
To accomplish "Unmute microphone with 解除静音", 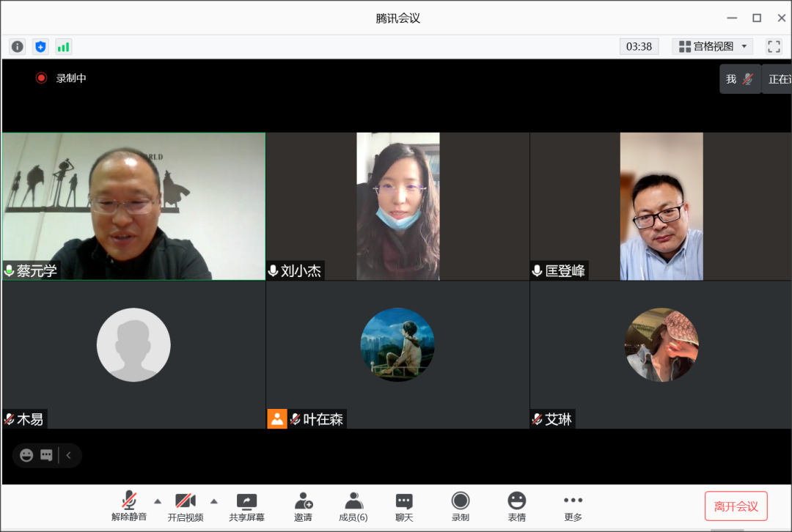I will (x=129, y=506).
